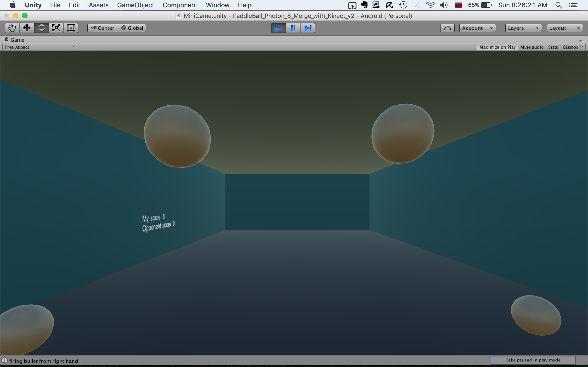The height and width of the screenshot is (367, 588).
Task: Expand the Account dropdown
Action: [x=477, y=28]
